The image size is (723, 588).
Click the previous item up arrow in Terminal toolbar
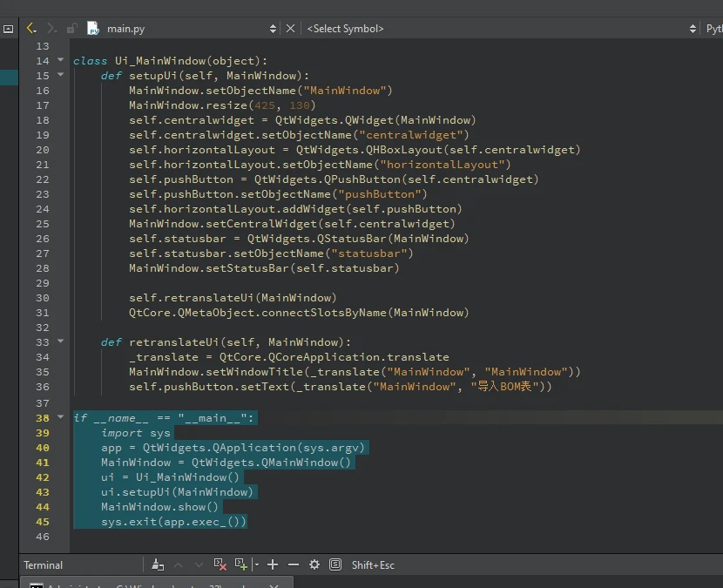(x=178, y=565)
